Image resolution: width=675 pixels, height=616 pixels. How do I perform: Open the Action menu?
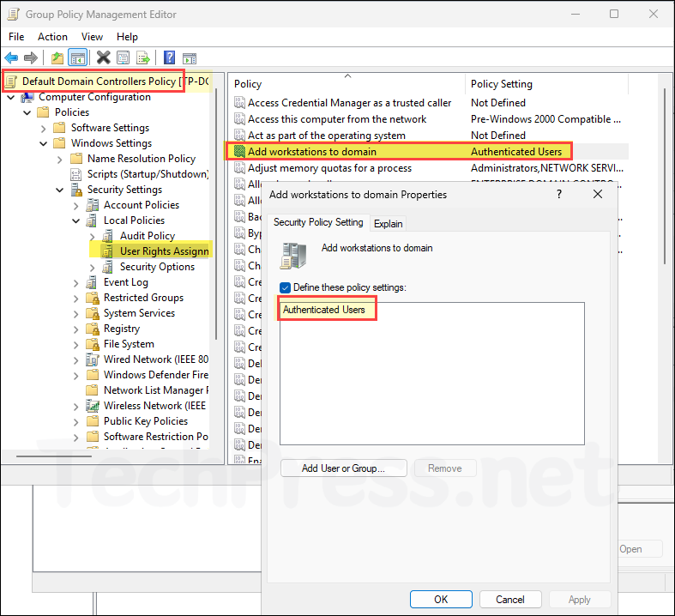(x=52, y=37)
